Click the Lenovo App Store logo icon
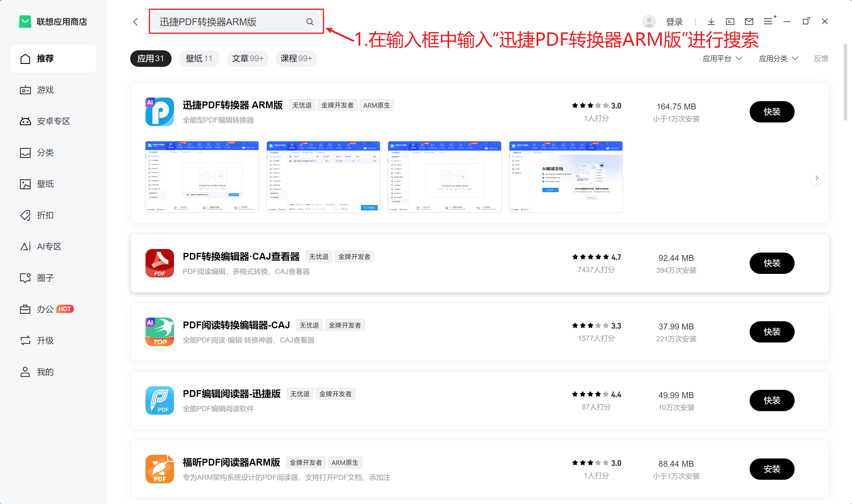Viewport: 852px width, 504px height. tap(25, 22)
